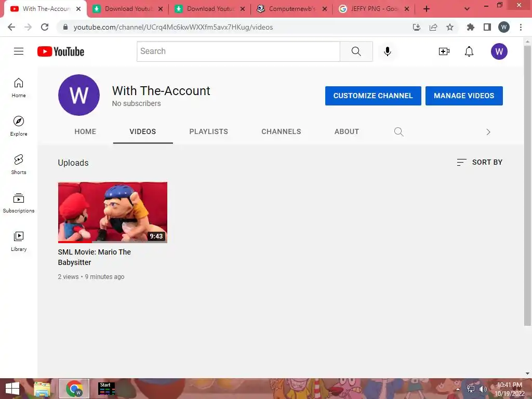The height and width of the screenshot is (399, 532).
Task: Switch to ABOUT tab
Action: coord(347,131)
